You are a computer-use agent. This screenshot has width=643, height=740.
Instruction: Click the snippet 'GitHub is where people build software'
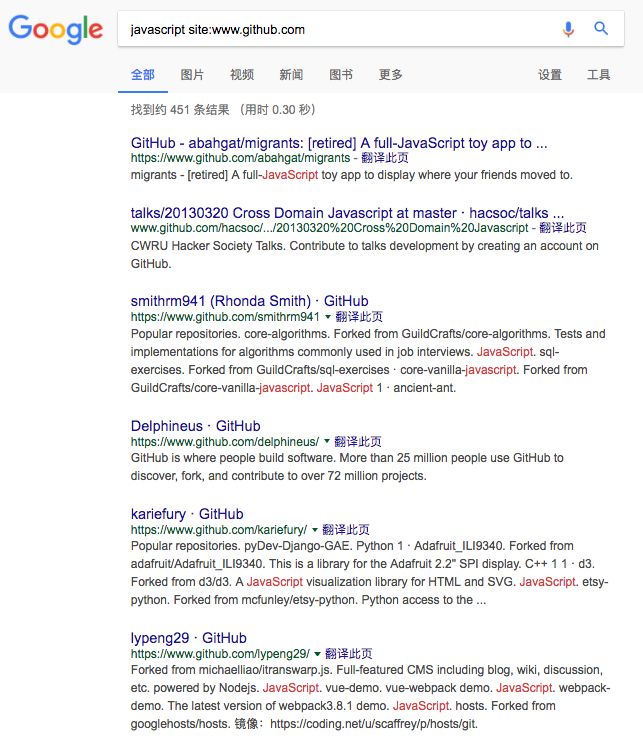[233, 458]
